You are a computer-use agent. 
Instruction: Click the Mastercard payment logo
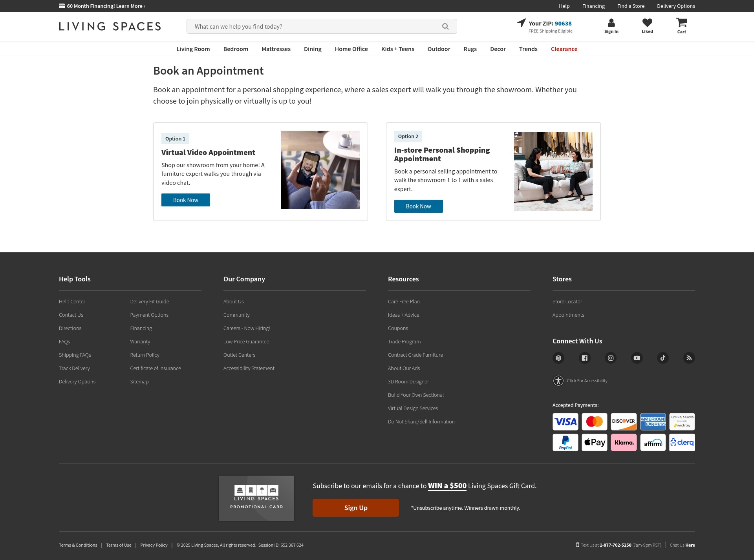[x=595, y=421]
